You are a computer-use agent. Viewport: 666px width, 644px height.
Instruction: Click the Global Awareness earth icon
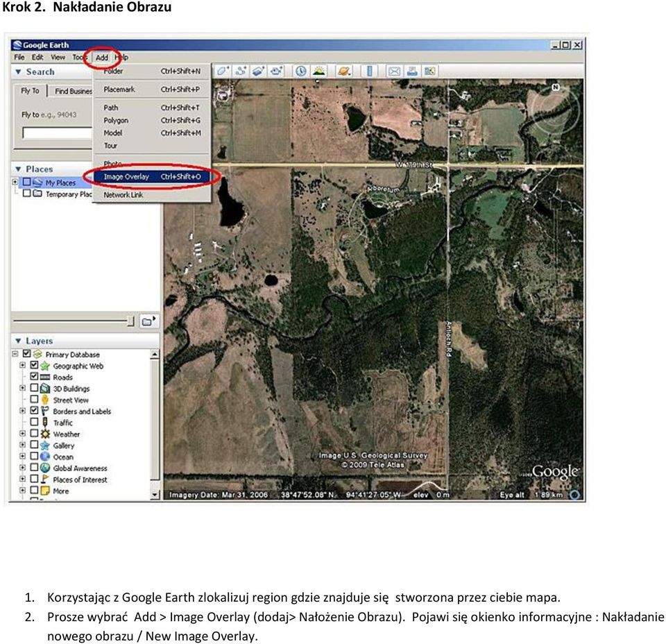[45, 468]
